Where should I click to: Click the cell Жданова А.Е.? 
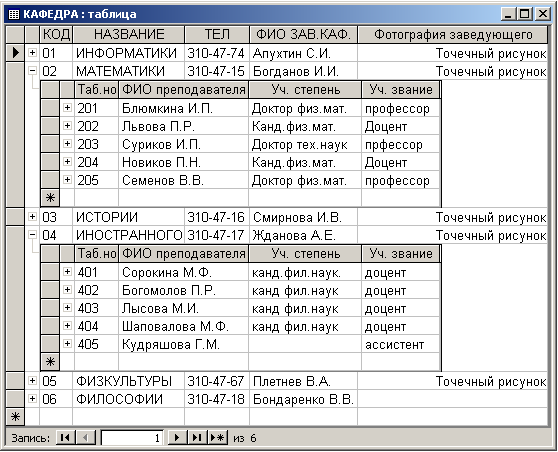[303, 235]
